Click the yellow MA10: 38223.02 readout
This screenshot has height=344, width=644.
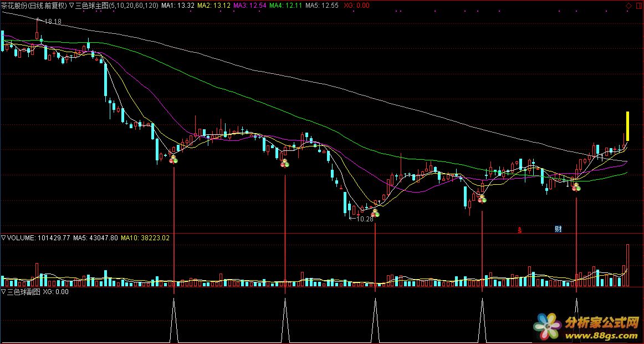(x=145, y=237)
